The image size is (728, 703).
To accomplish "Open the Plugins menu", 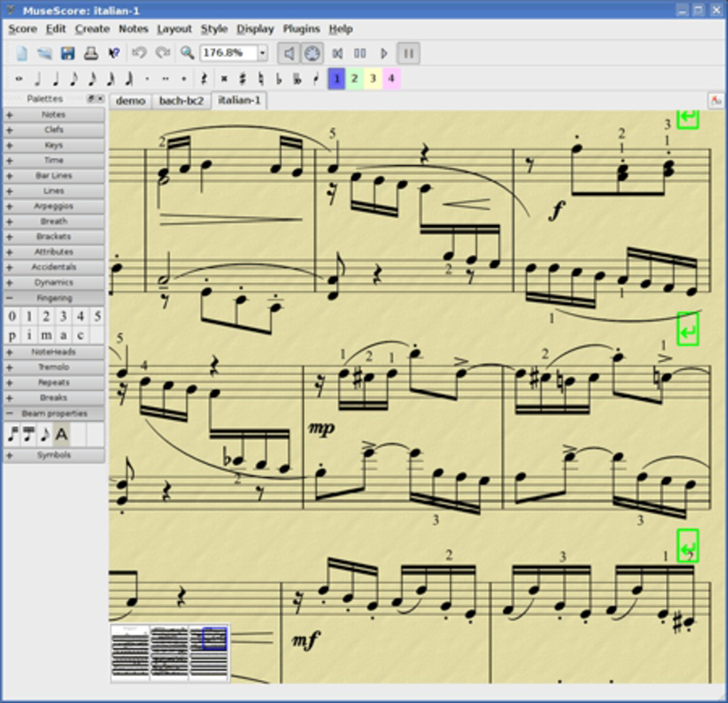I will [301, 29].
